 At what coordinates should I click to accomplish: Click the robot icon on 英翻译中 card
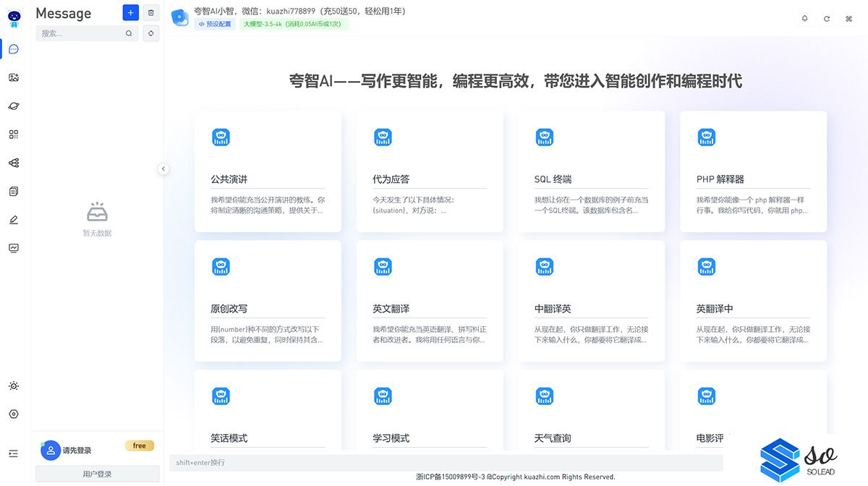(706, 267)
